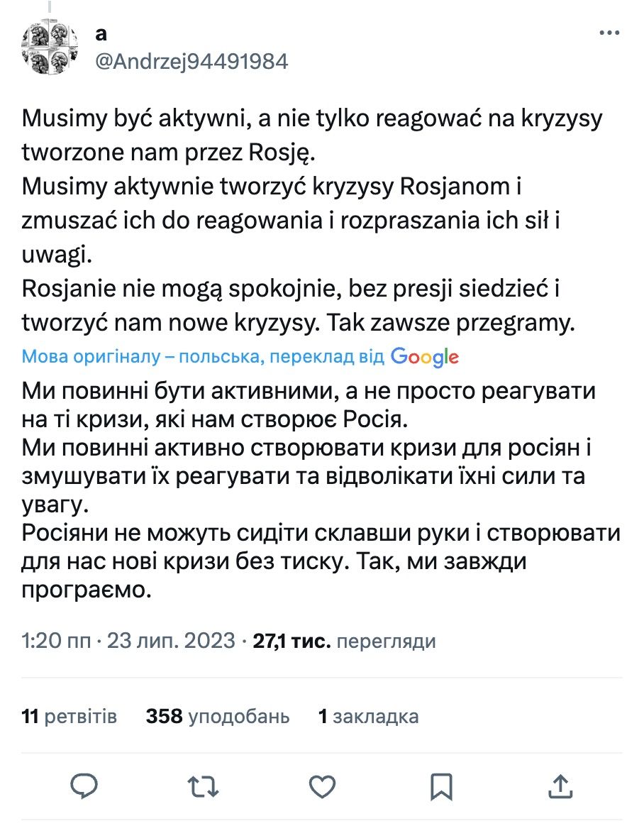Open the share upload icon

click(561, 786)
